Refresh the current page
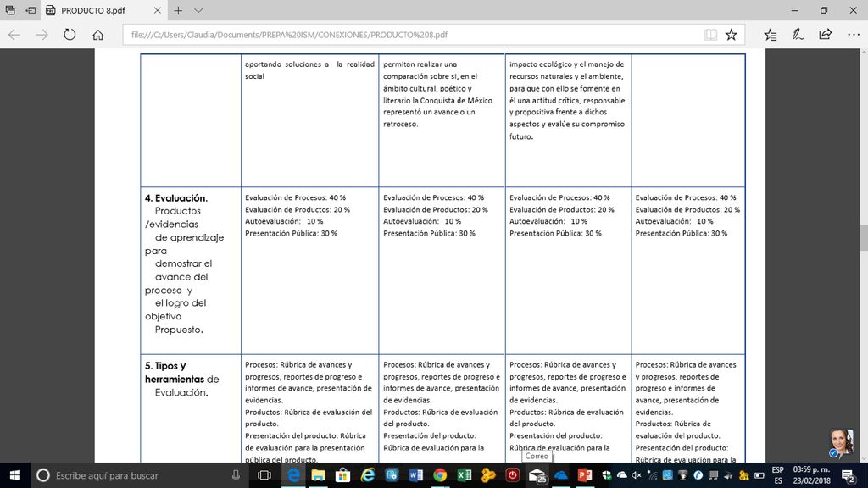The width and height of the screenshot is (868, 488). tap(70, 34)
